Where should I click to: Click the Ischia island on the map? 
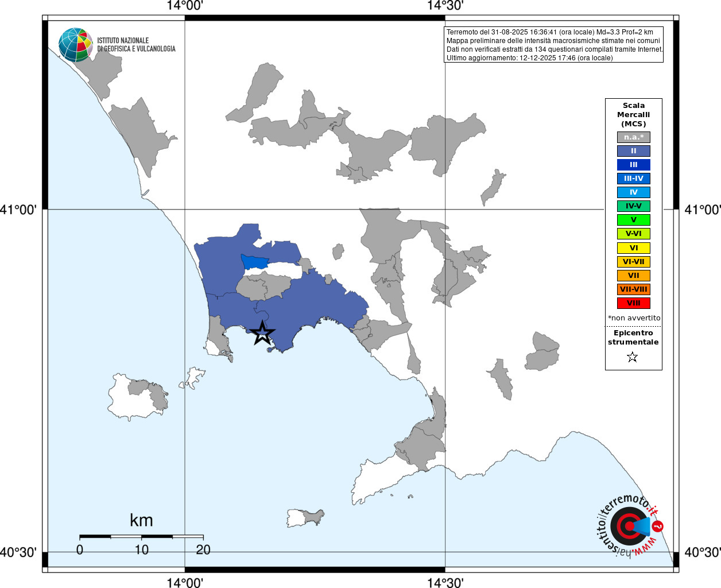coord(138,397)
